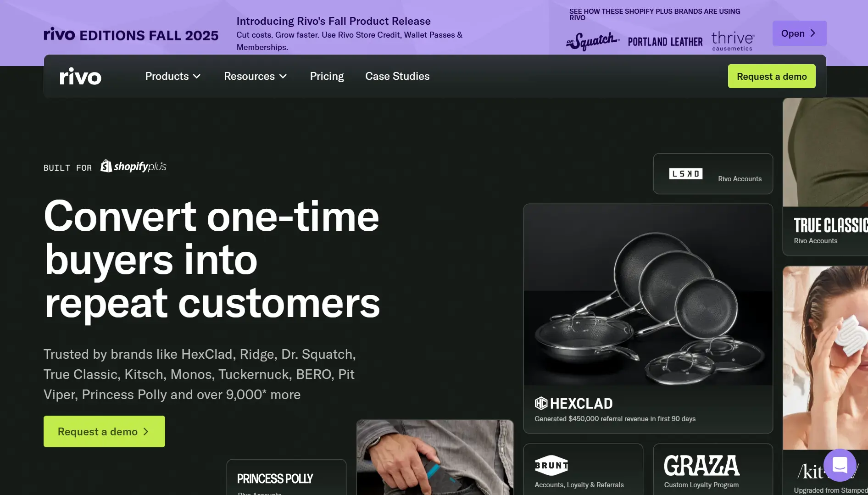Image resolution: width=868 pixels, height=495 pixels.
Task: Click the LSKD logo card
Action: coord(713,174)
